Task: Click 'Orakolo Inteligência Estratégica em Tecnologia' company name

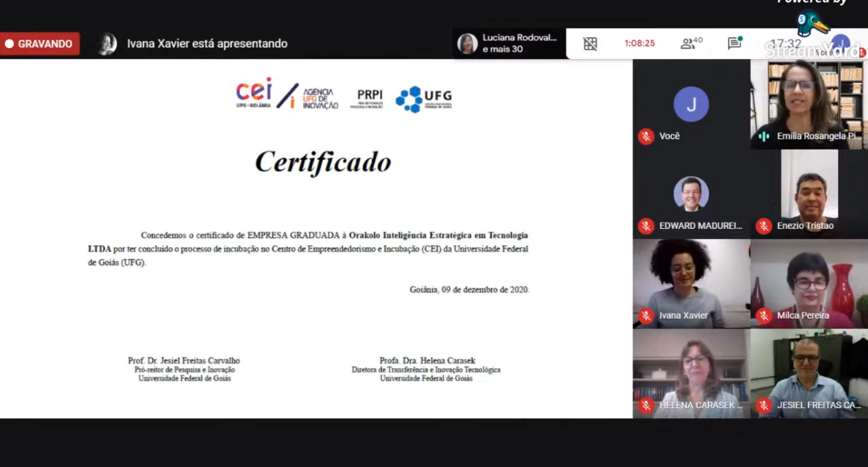Action: tap(438, 235)
